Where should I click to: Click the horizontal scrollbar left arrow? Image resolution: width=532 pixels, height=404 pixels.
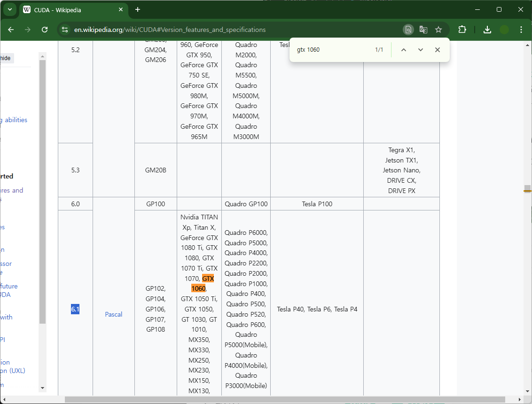click(x=4, y=400)
